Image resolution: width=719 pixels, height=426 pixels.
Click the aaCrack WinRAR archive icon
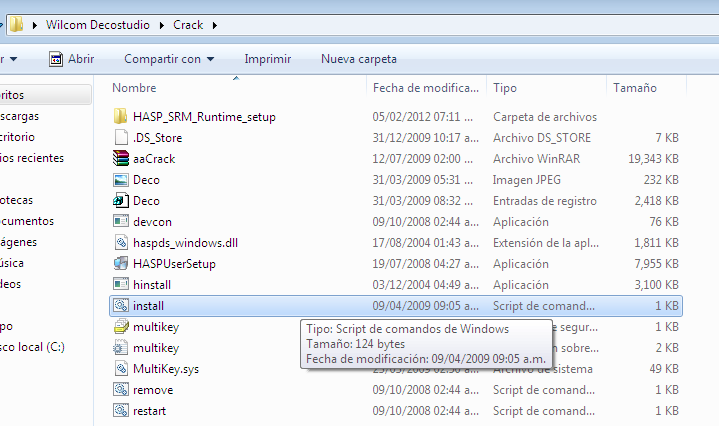[121, 158]
